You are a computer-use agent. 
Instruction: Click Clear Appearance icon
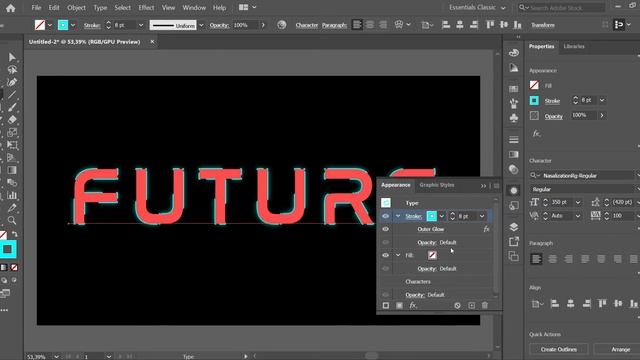pos(457,305)
